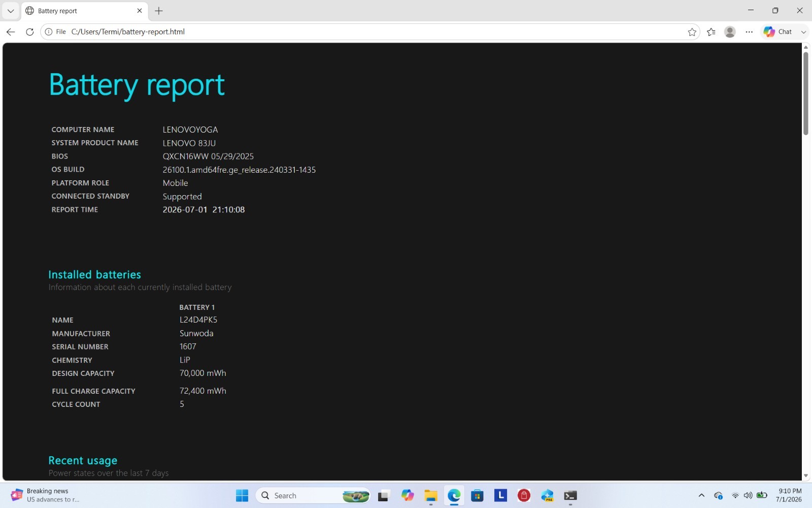Open Microsoft Store from the taskbar
Image resolution: width=812 pixels, height=508 pixels.
pos(477,495)
